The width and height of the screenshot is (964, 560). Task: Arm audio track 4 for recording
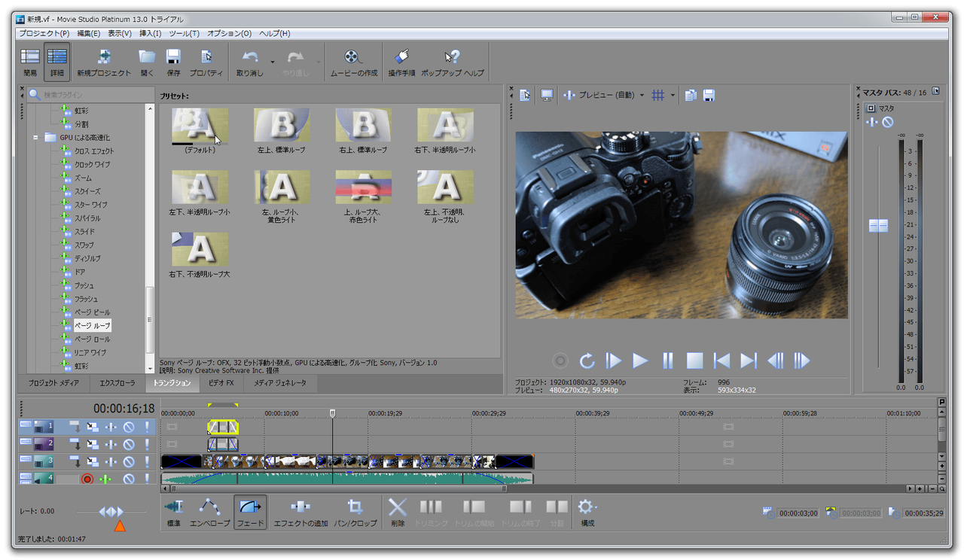pyautogui.click(x=87, y=479)
